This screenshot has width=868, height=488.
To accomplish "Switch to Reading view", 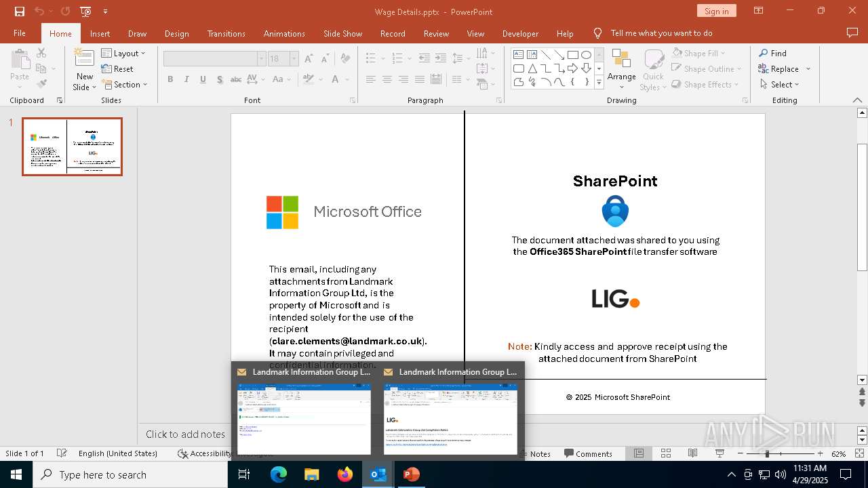I will tap(692, 453).
